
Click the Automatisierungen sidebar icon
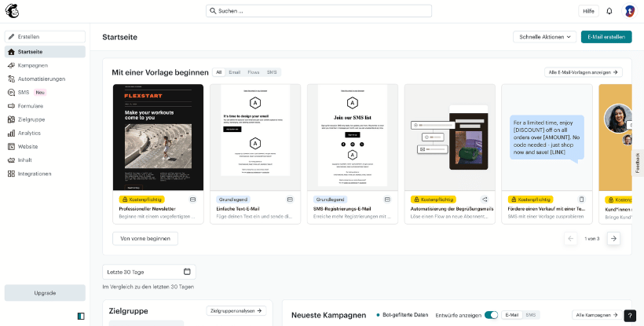(x=12, y=79)
